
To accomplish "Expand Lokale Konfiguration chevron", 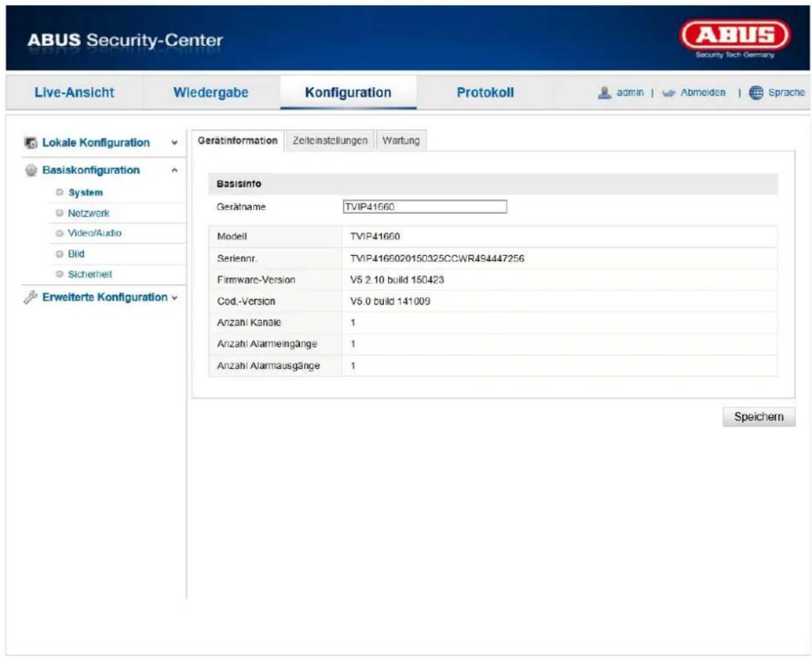I will coord(174,142).
